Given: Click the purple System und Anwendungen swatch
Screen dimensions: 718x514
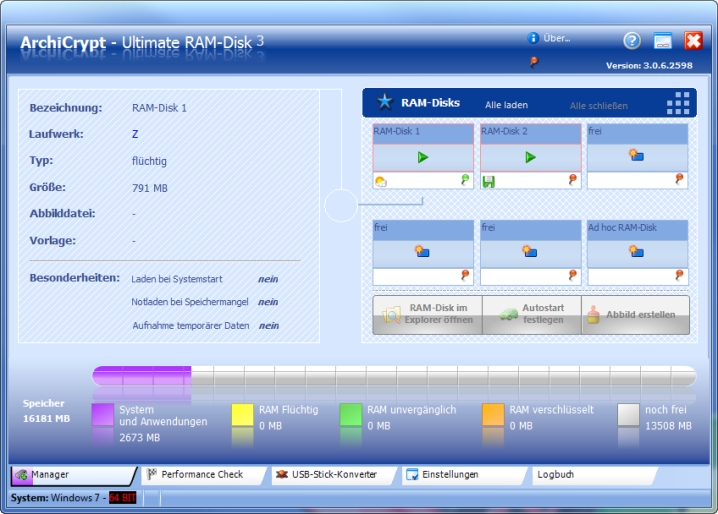Looking at the screenshot, I should pyautogui.click(x=103, y=416).
